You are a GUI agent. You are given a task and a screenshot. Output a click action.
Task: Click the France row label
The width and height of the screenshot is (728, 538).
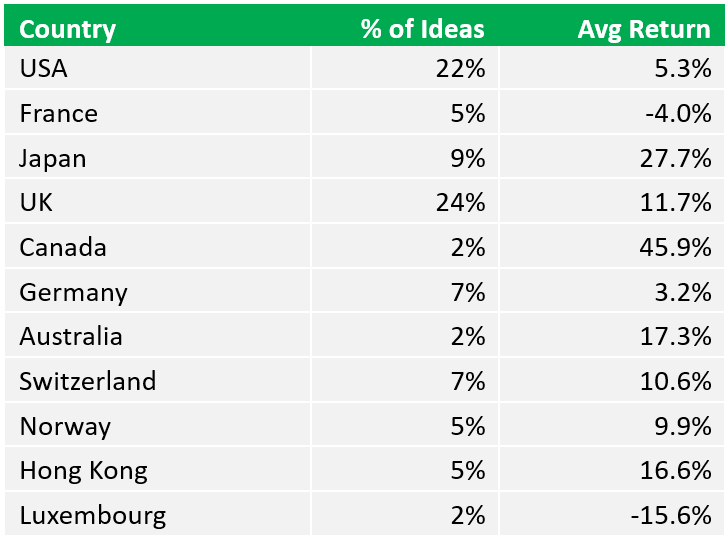click(59, 114)
